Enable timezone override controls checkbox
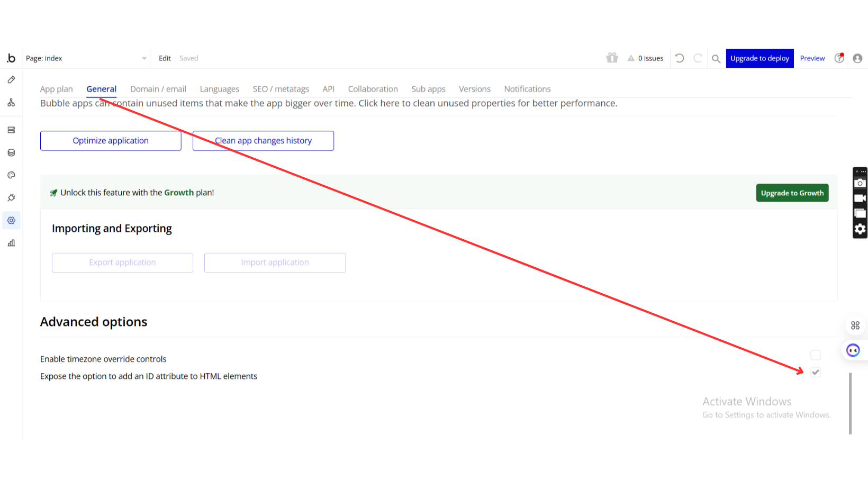This screenshot has width=868, height=489. 816,355
